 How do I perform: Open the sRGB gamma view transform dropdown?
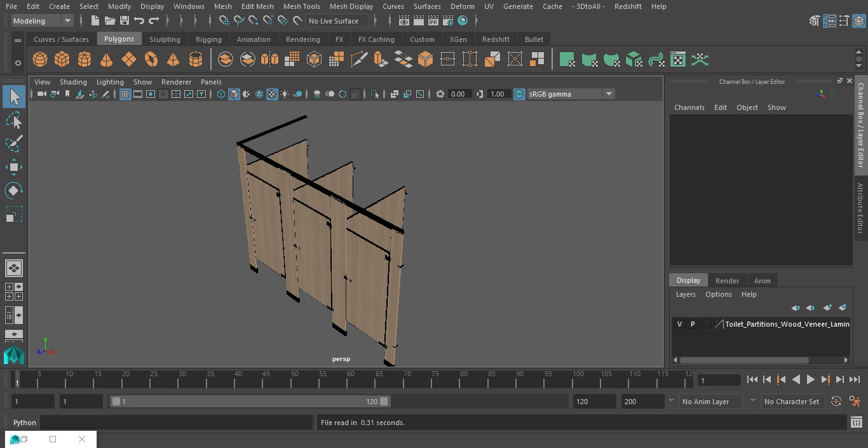point(570,94)
